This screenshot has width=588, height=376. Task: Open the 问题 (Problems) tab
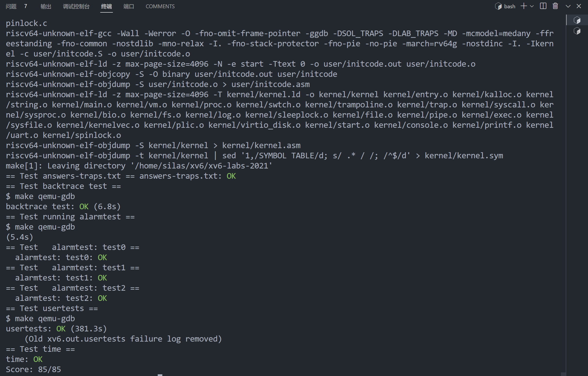11,6
